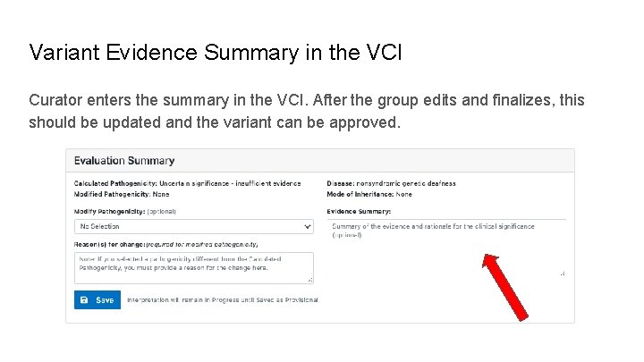Click the floppy disk icon on Save

84,300
